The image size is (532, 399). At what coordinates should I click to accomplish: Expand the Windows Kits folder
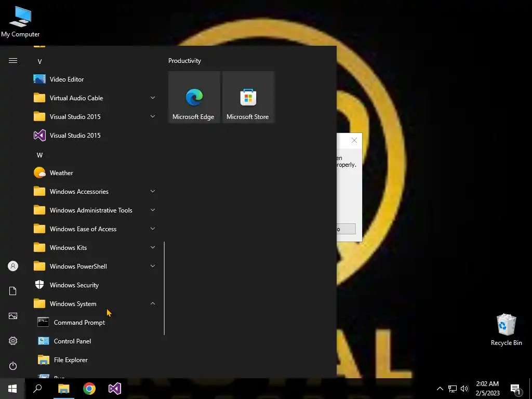pos(95,247)
